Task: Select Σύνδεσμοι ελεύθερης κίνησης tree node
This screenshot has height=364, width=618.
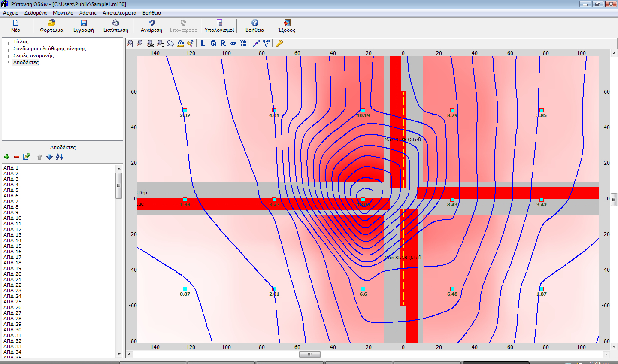Action: click(49, 49)
